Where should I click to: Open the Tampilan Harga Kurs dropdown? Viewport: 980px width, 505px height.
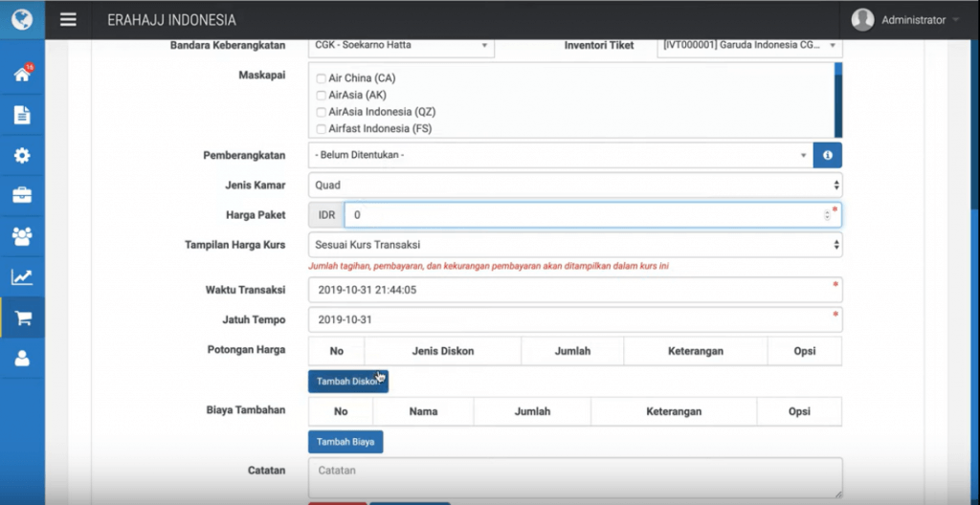574,245
